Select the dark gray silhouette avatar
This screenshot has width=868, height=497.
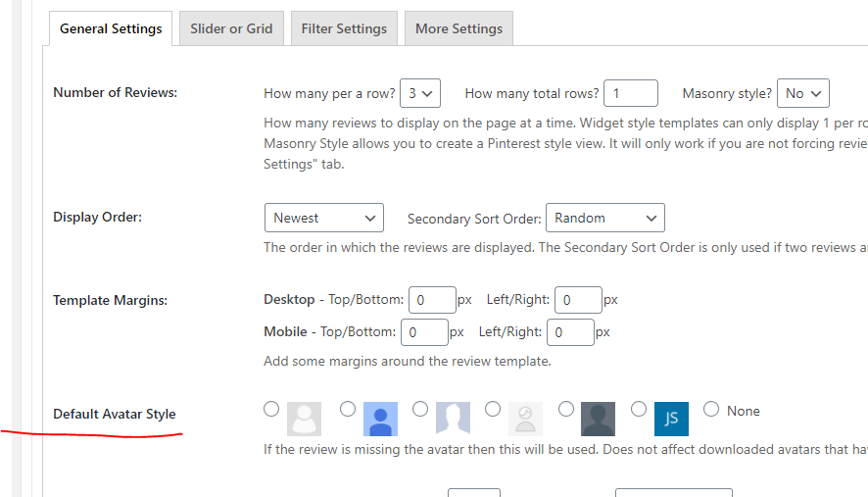598,419
